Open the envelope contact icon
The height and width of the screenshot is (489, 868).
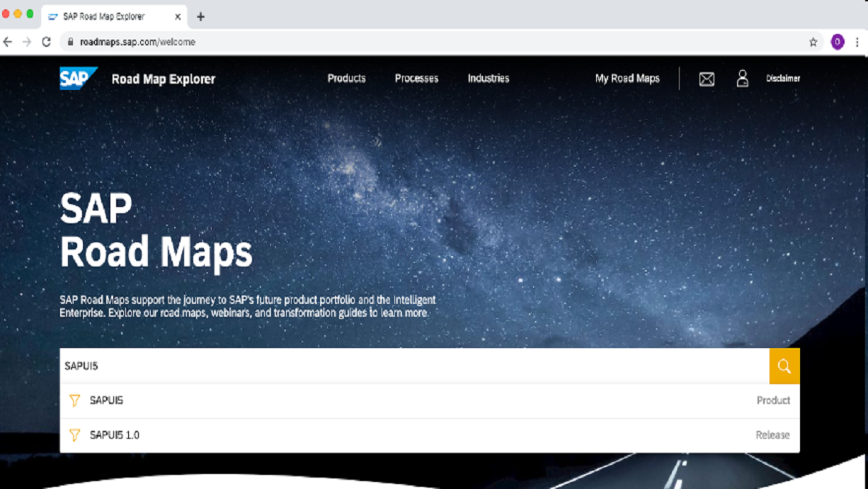(707, 79)
